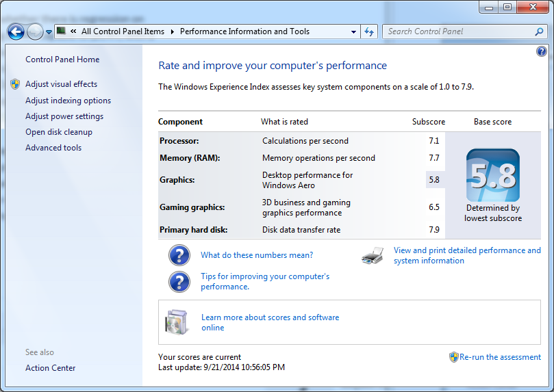The height and width of the screenshot is (392, 554).
Task: Click question icon beside performance tips link
Action: 179,281
